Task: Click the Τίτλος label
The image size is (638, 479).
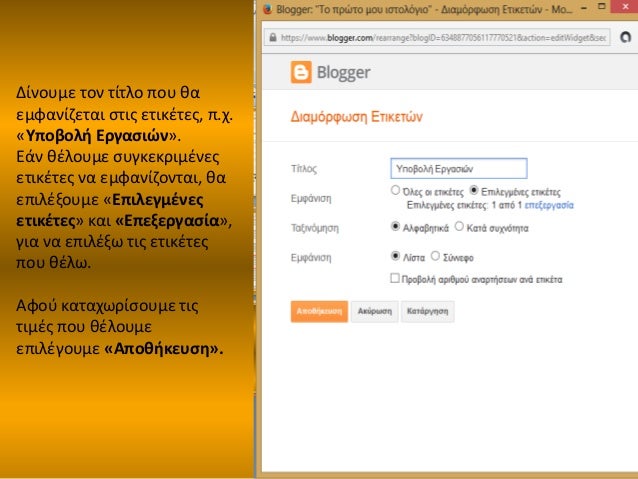Action: (304, 168)
